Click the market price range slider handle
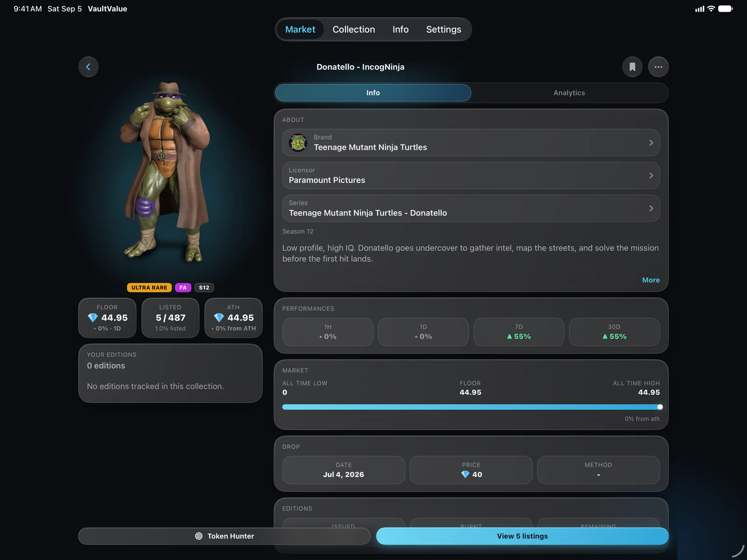Viewport: 747px width, 560px height. pos(660,407)
